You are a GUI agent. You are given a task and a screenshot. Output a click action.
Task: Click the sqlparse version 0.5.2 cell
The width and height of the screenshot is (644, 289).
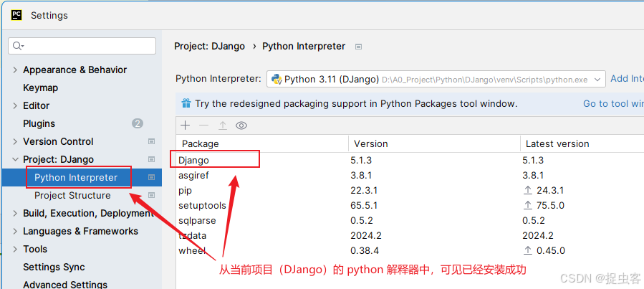tap(362, 220)
